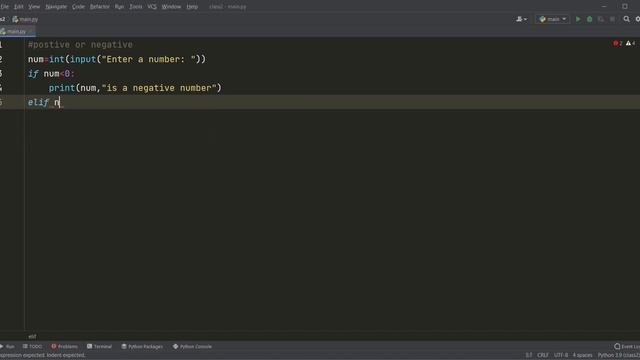
Task: Run the main configuration with green play icon
Action: point(578,19)
